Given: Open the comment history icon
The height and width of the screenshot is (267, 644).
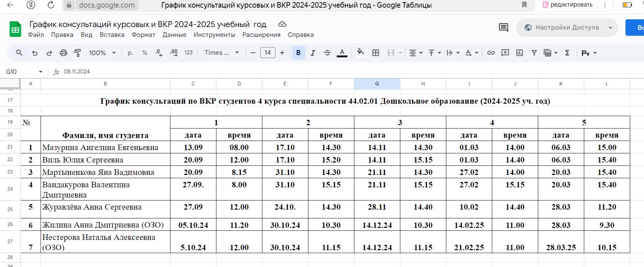Looking at the screenshot, I should tap(504, 28).
